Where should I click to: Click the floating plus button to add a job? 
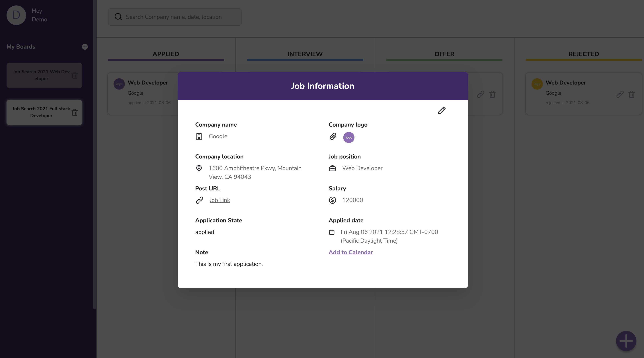[626, 341]
